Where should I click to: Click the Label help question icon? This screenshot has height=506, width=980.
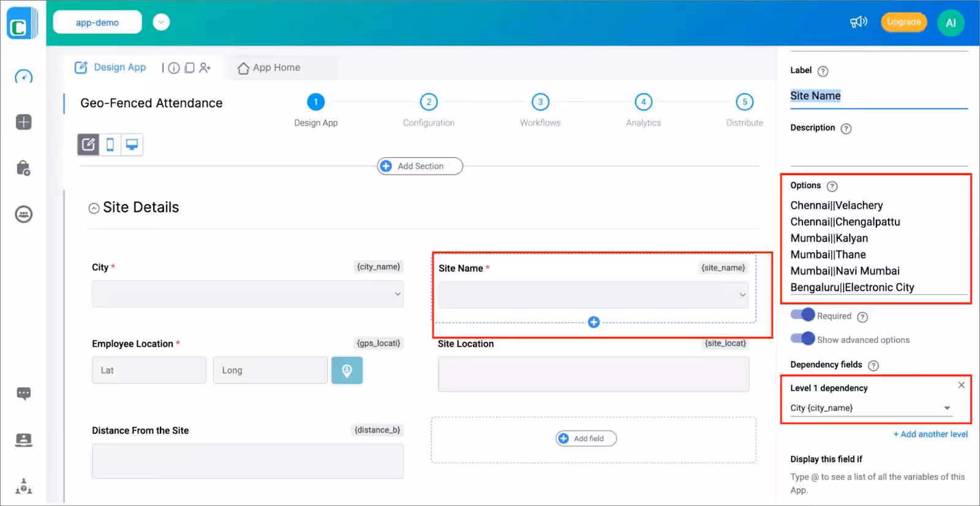[823, 71]
